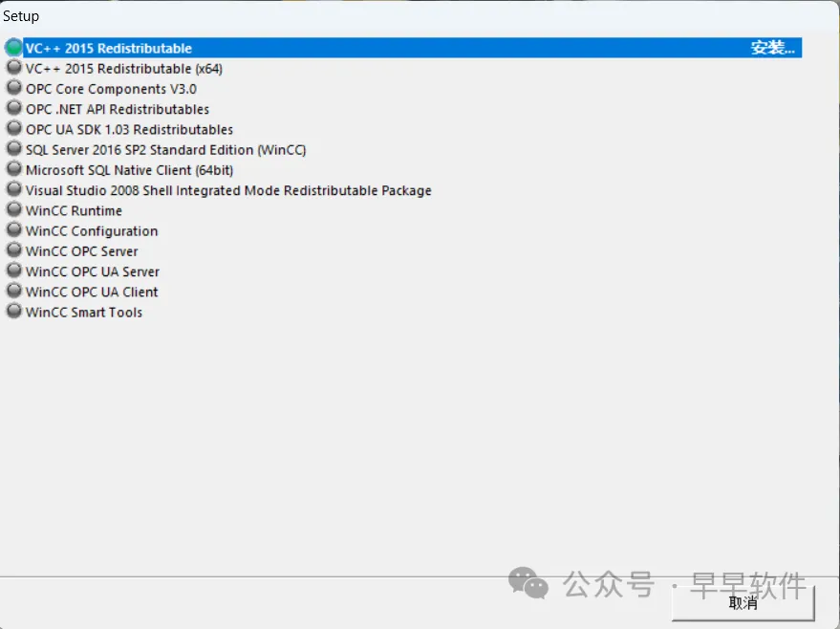
Task: Click the 取消 (Cancel) button
Action: point(743,603)
